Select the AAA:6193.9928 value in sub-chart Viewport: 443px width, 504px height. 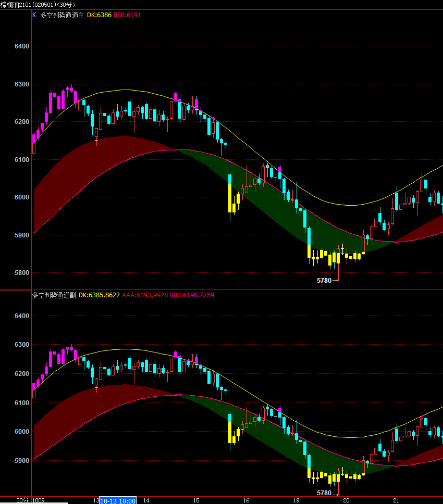tap(145, 295)
